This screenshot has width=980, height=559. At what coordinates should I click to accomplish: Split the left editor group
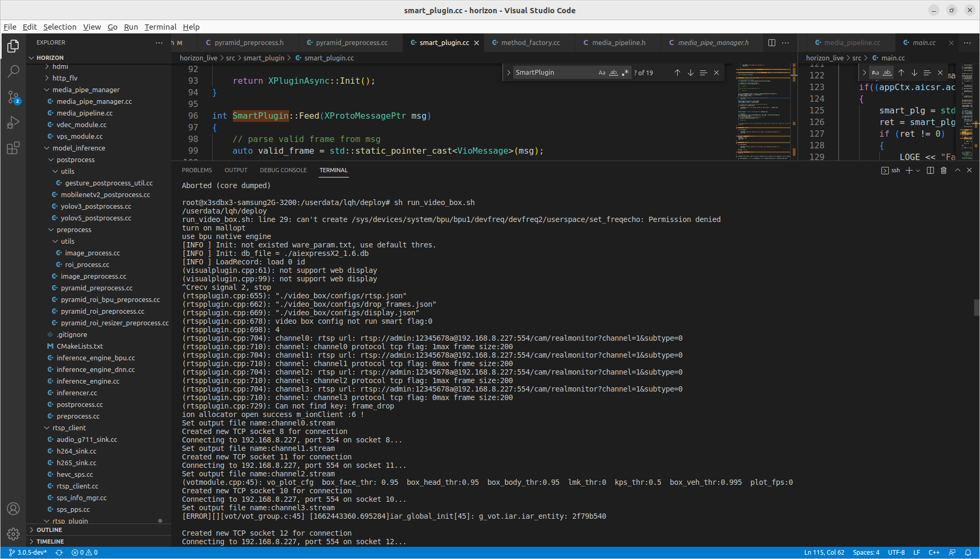tap(772, 42)
